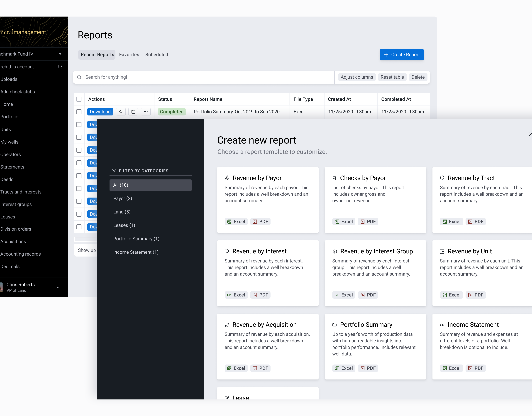Select the Recent Reports tab
Viewport: 532px width, 416px height.
tap(97, 55)
